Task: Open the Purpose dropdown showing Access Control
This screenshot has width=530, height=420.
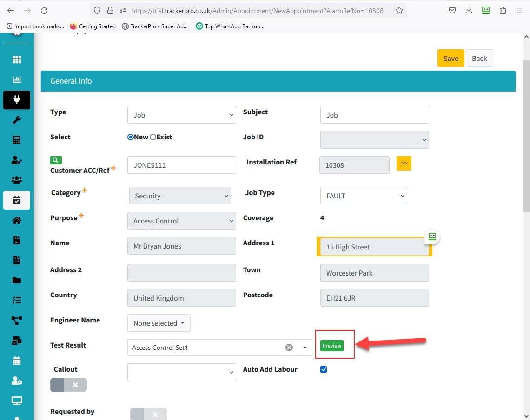Action: point(181,221)
